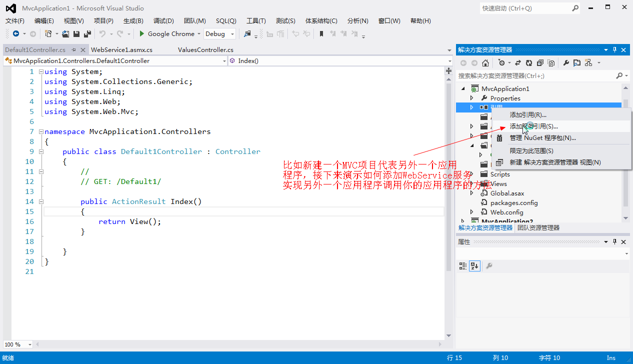Open the Google Chrome browser target dropdown arrow

click(198, 34)
